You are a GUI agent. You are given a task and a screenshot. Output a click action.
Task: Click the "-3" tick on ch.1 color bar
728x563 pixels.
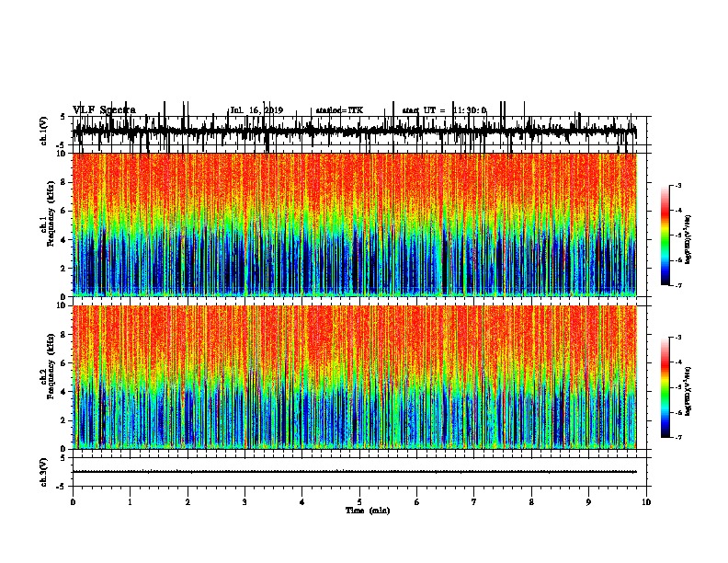678,185
